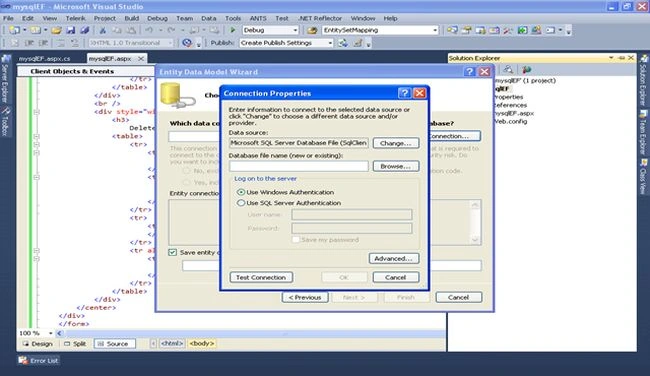Select Web.config in Solution Explorer
Image resolution: width=650 pixels, height=376 pixels.
(511, 121)
